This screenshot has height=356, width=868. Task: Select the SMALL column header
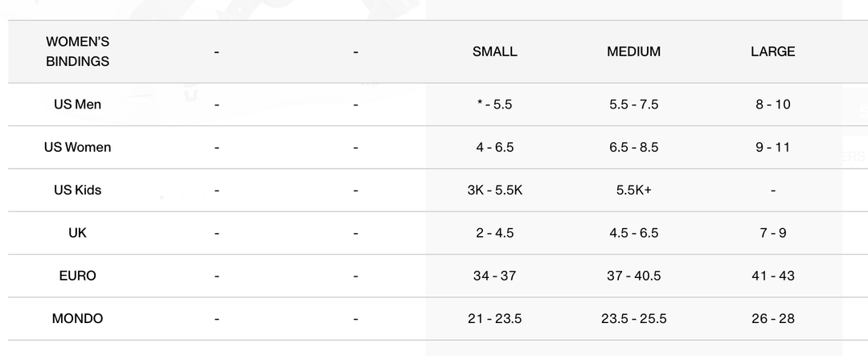coord(494,51)
